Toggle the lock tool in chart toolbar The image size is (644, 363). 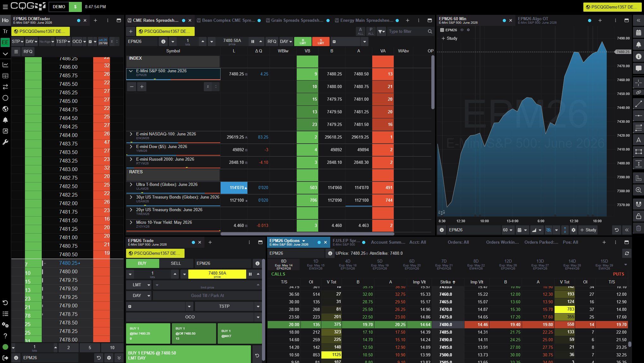click(x=638, y=216)
